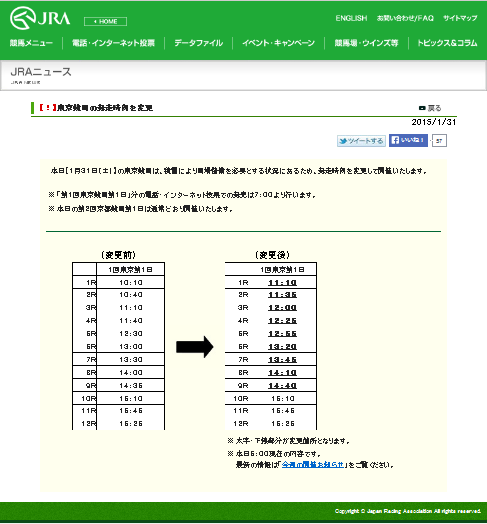Select changed 3R time 12:00
This screenshot has width=487, height=524.
(x=282, y=308)
